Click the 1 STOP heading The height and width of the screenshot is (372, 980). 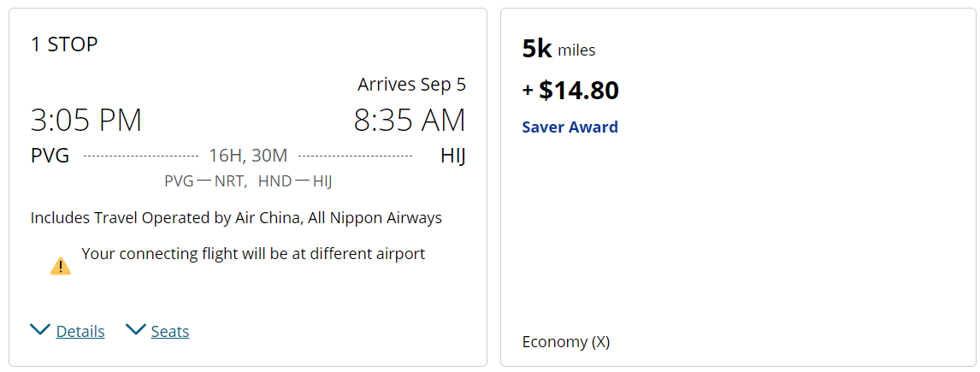pos(64,44)
